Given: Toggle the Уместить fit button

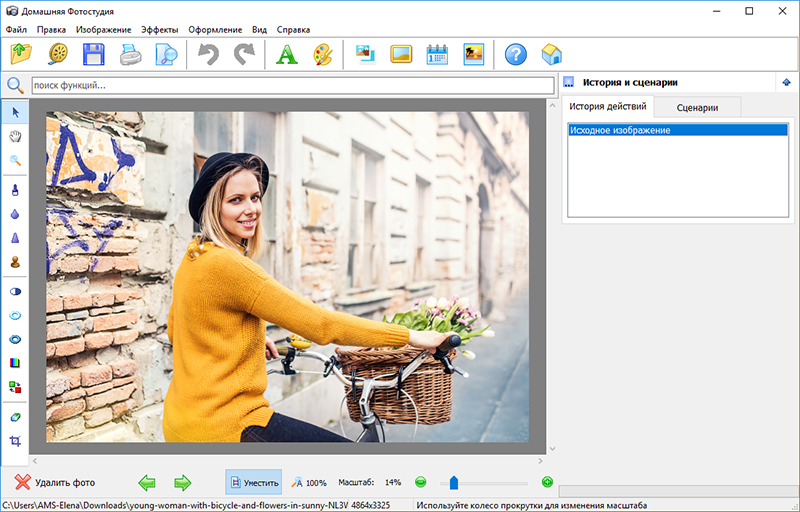Looking at the screenshot, I should pos(254,482).
